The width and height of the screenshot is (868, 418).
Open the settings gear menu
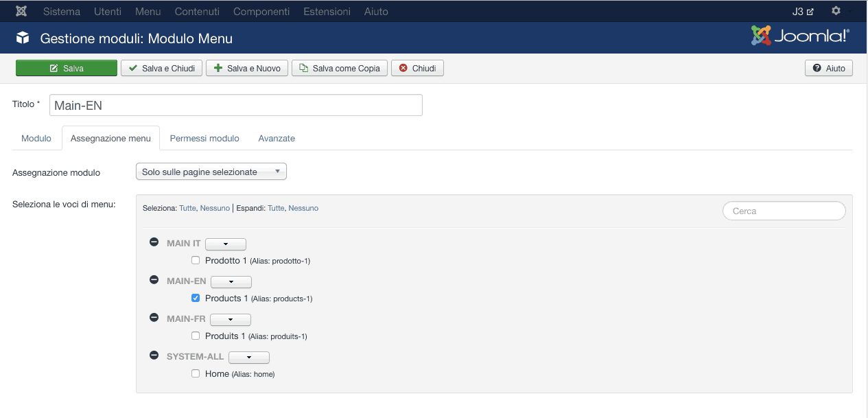(x=836, y=11)
